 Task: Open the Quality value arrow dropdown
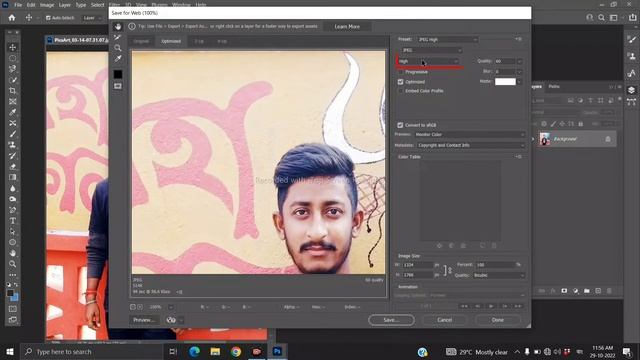click(519, 61)
